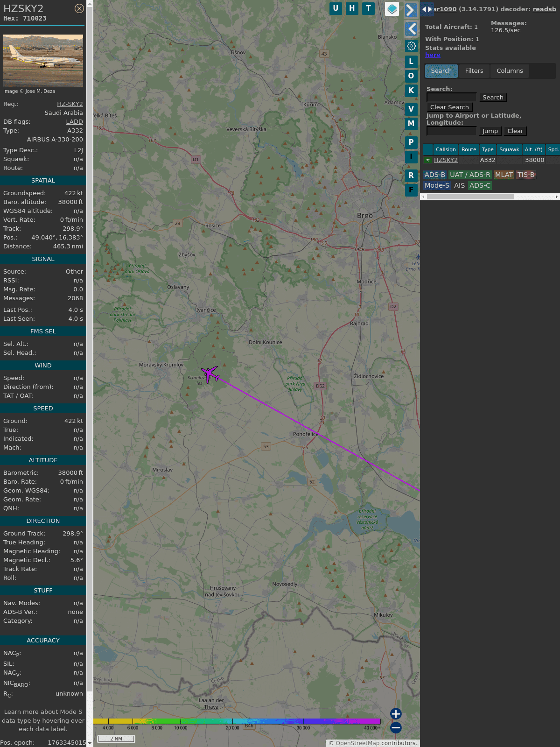Image resolution: width=560 pixels, height=747 pixels.
Task: Click the scroll-down arrow in info panel
Action: click(x=90, y=743)
